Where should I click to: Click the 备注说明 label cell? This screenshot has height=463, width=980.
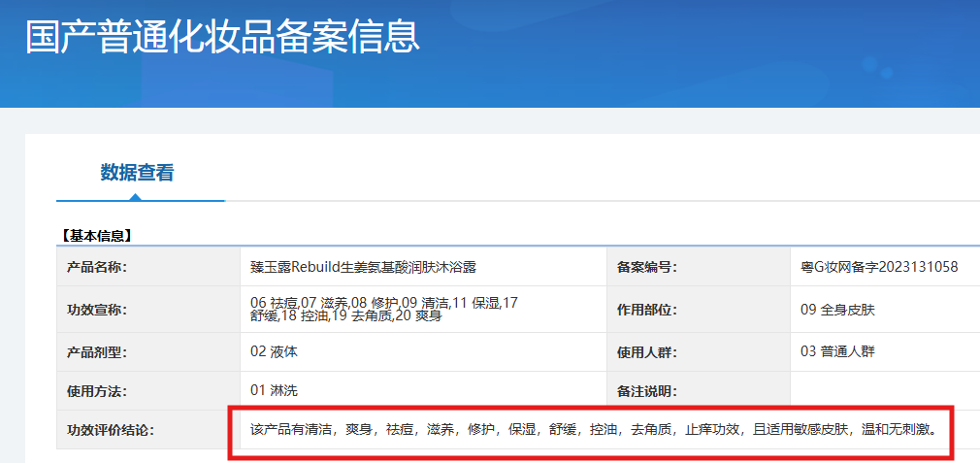[x=698, y=391]
